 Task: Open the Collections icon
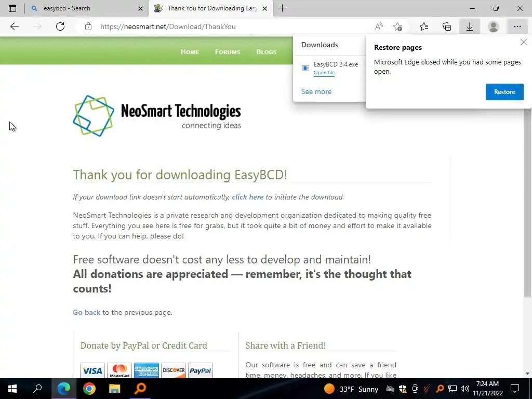[447, 26]
